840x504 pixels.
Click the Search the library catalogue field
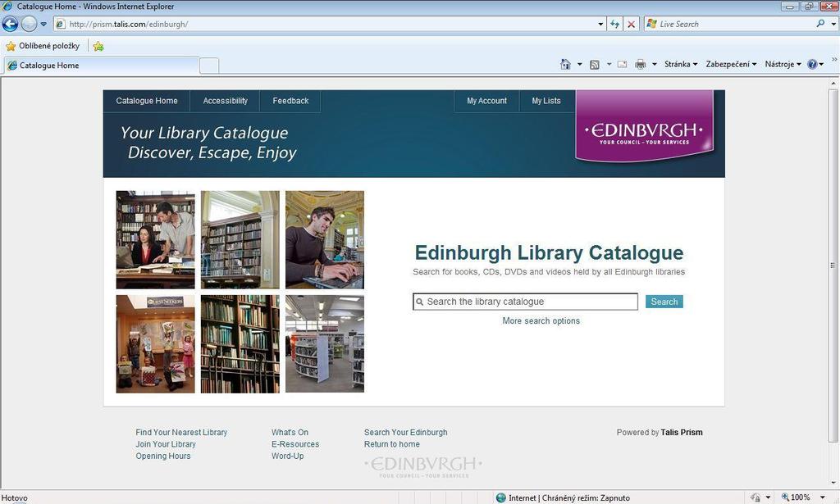coord(526,302)
